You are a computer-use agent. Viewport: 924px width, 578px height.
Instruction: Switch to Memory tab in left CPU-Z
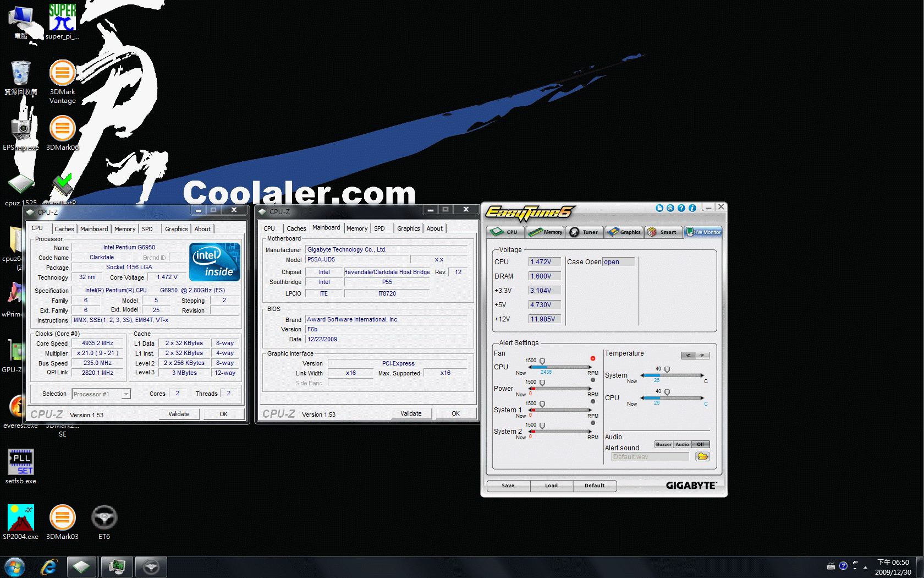(125, 229)
